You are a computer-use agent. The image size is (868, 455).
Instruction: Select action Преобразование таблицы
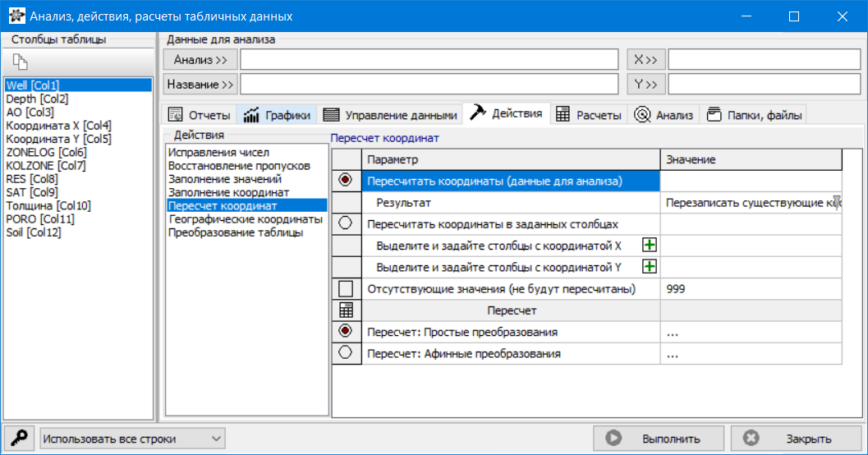click(x=236, y=232)
